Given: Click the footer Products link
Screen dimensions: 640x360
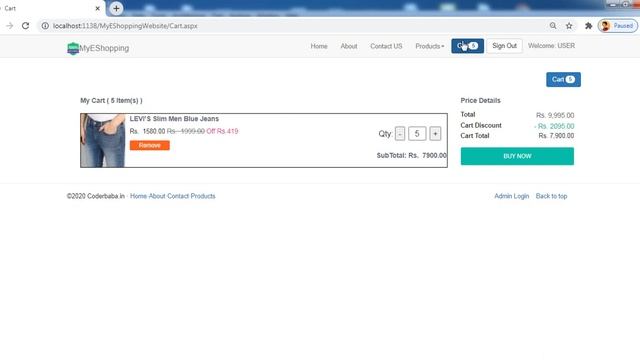Looking at the screenshot, I should tap(203, 196).
